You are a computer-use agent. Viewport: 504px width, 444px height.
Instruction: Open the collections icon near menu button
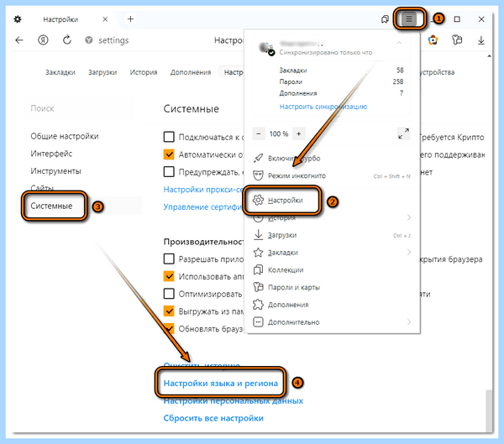coord(385,19)
